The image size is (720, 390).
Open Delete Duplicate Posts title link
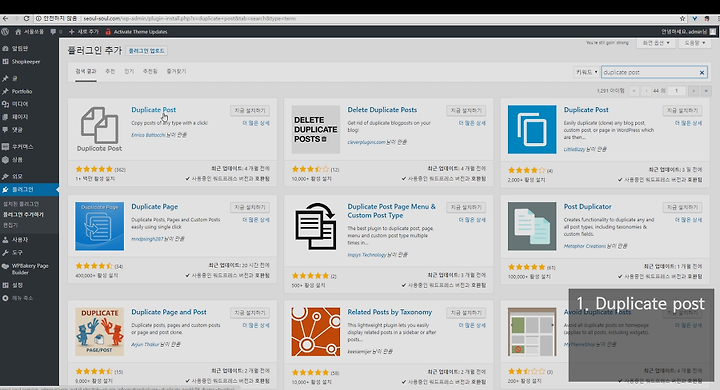point(382,110)
